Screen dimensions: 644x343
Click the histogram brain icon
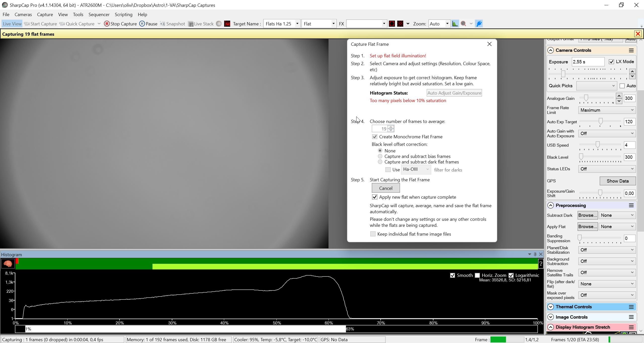(8, 264)
